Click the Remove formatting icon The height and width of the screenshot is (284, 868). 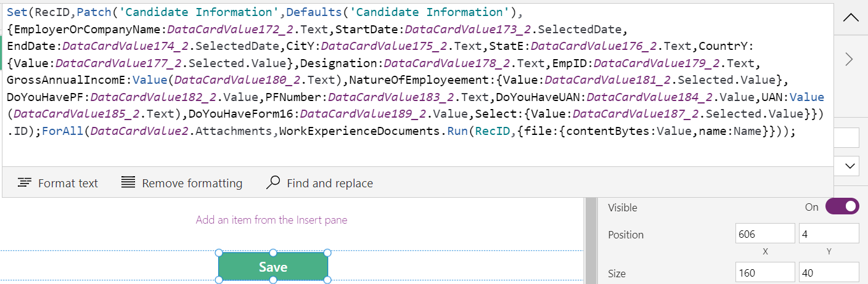pos(128,183)
